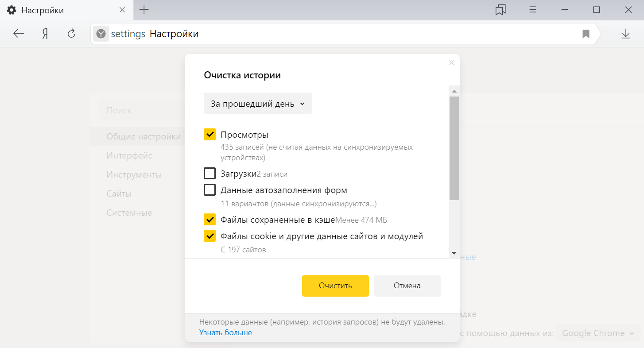
Task: Enable the Загрузки checkbox
Action: [209, 173]
